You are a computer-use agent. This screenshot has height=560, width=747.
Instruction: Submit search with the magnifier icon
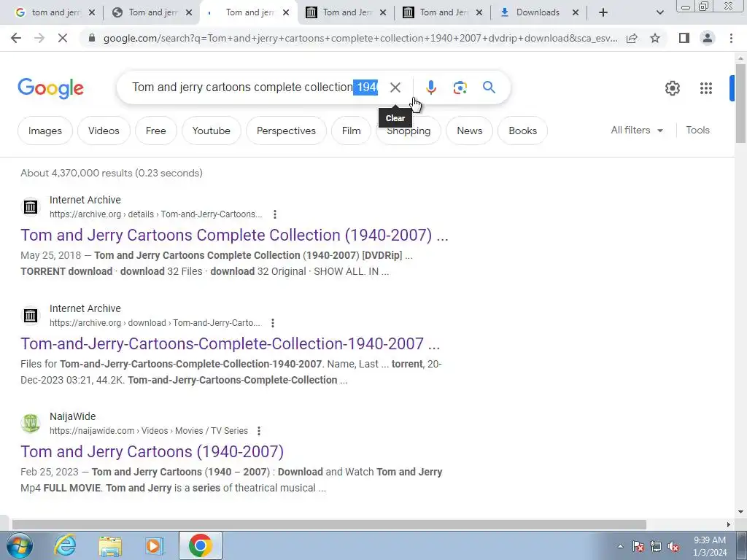489,87
